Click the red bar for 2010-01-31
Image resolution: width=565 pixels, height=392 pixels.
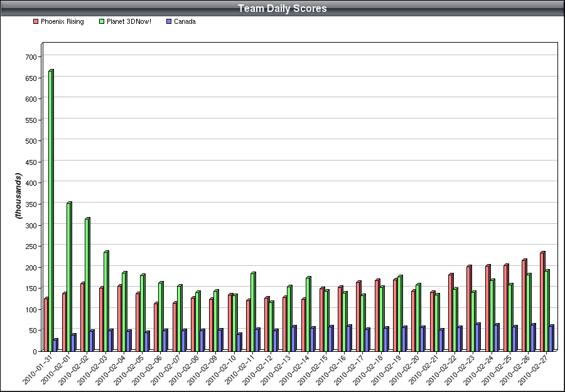point(46,324)
